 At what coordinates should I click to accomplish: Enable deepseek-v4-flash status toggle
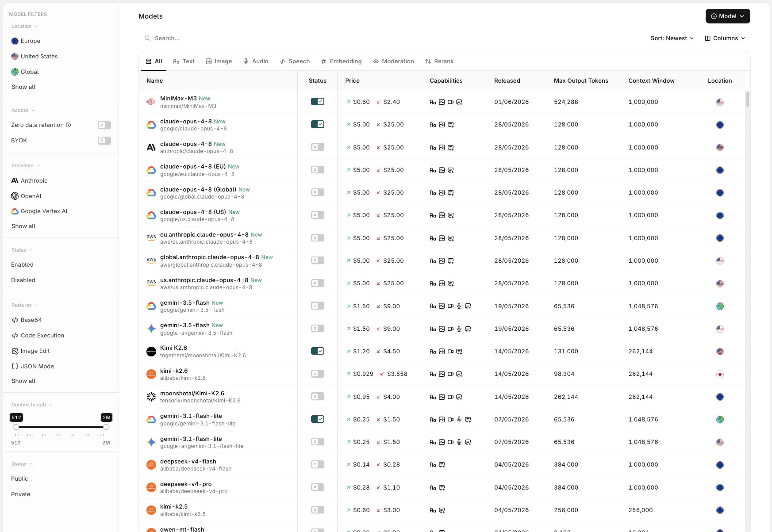pos(318,464)
